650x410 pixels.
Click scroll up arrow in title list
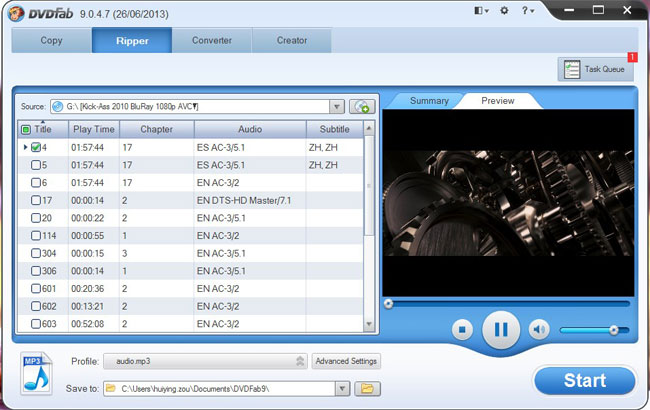point(369,129)
